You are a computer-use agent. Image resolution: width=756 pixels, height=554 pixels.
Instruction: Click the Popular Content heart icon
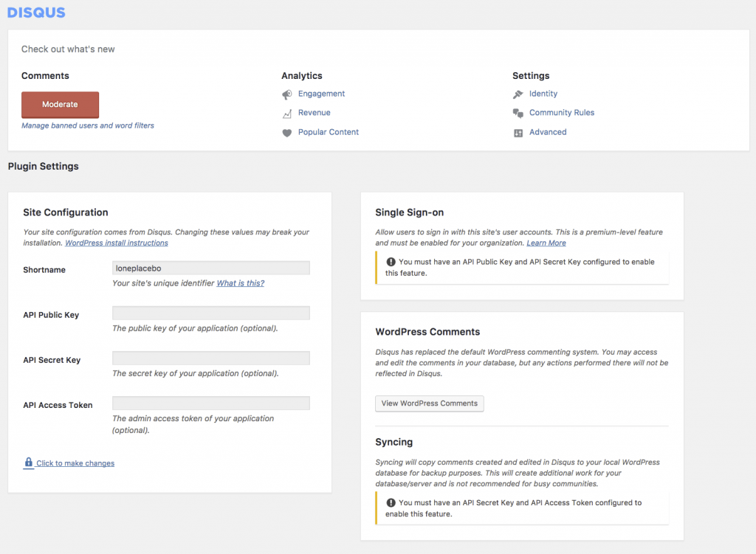click(x=287, y=133)
